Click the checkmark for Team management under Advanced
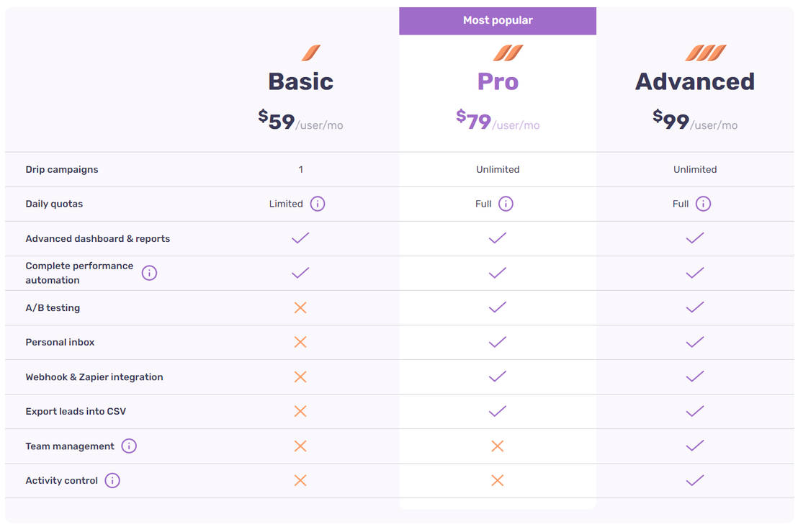 click(694, 446)
